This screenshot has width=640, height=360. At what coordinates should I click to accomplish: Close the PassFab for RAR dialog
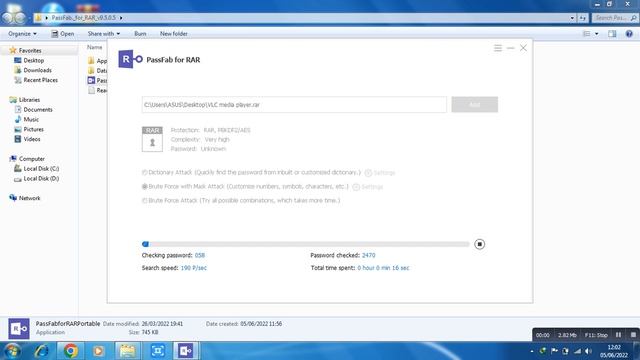[x=523, y=48]
